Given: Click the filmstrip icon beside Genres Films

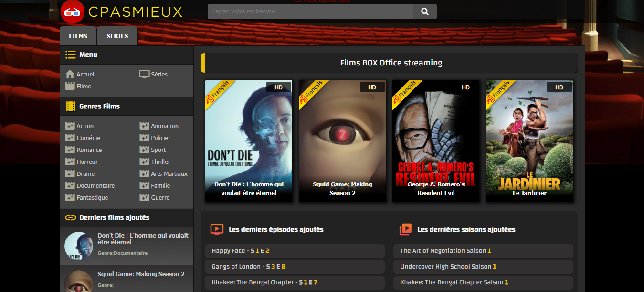Looking at the screenshot, I should point(71,106).
